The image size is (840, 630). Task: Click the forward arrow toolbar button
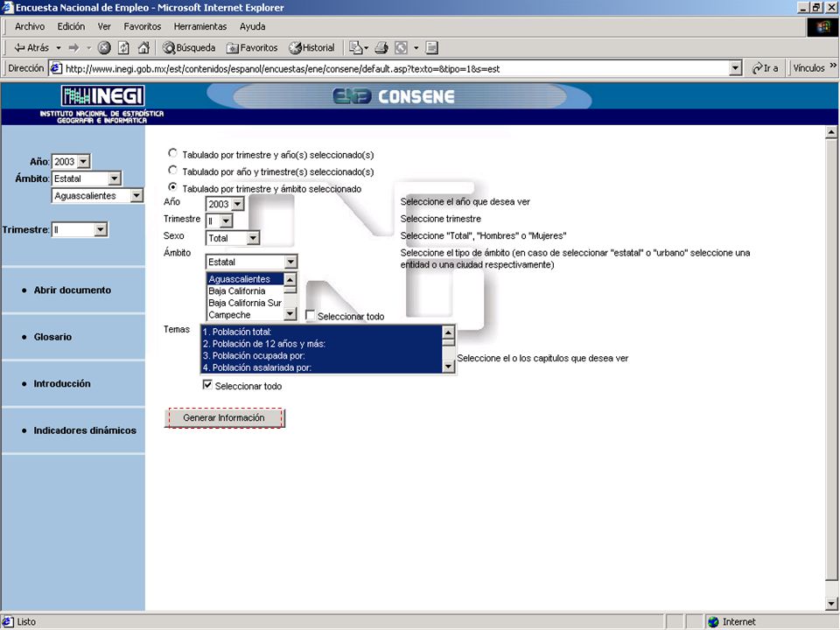(73, 47)
